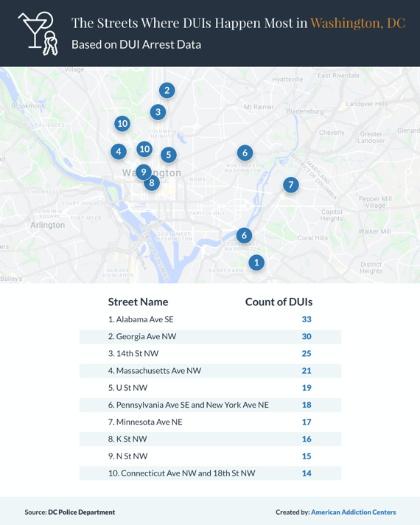Click marker 6 near Southeast Washington

pyautogui.click(x=245, y=236)
